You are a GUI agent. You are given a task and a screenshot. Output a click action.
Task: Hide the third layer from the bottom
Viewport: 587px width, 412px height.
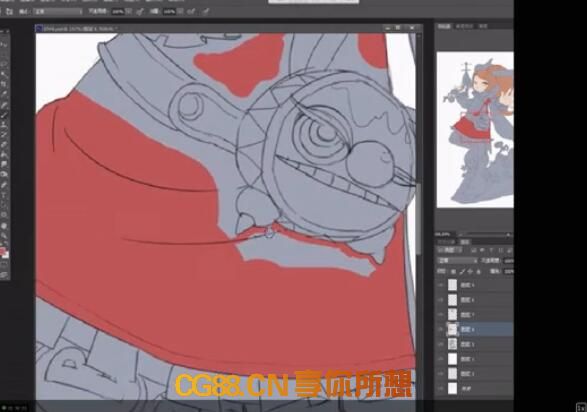click(x=441, y=359)
